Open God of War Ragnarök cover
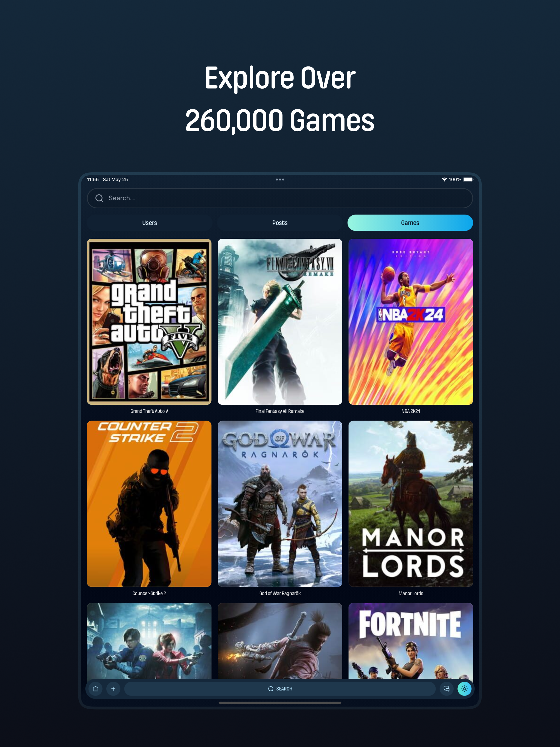 [x=280, y=504]
